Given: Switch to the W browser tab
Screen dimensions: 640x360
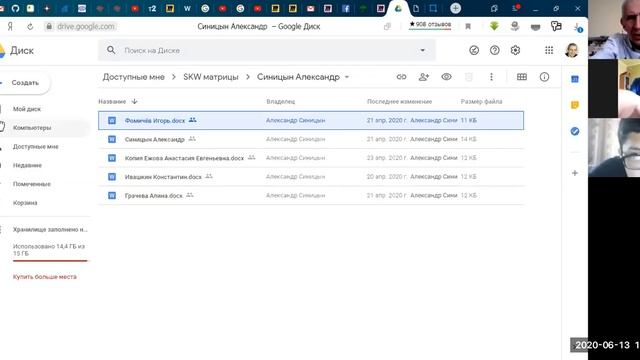Looking at the screenshot, I should point(187,8).
